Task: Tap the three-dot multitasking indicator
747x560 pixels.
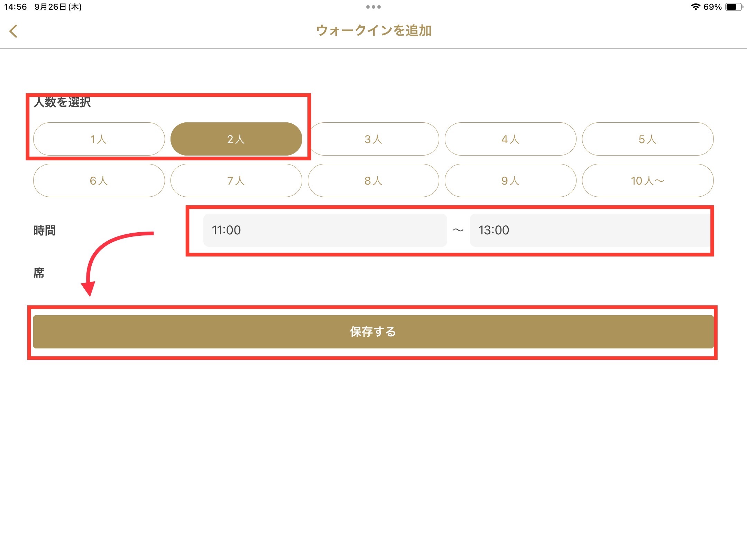Action: coord(373,7)
